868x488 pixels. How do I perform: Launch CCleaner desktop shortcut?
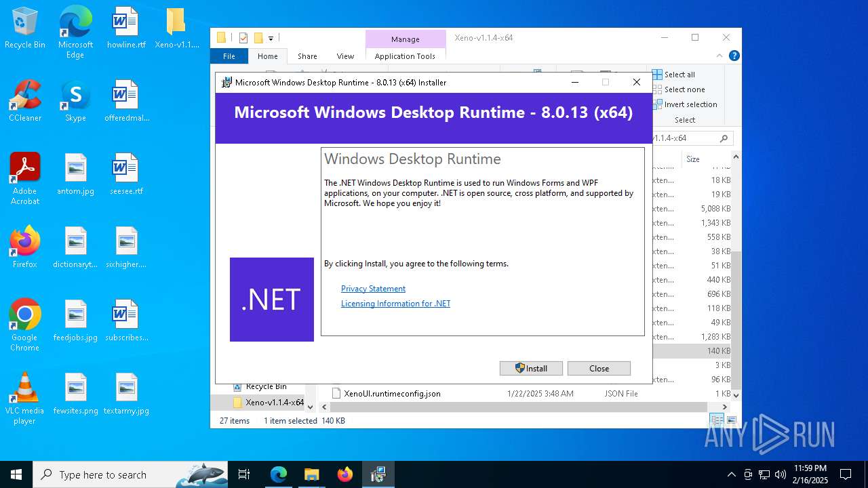click(x=25, y=102)
